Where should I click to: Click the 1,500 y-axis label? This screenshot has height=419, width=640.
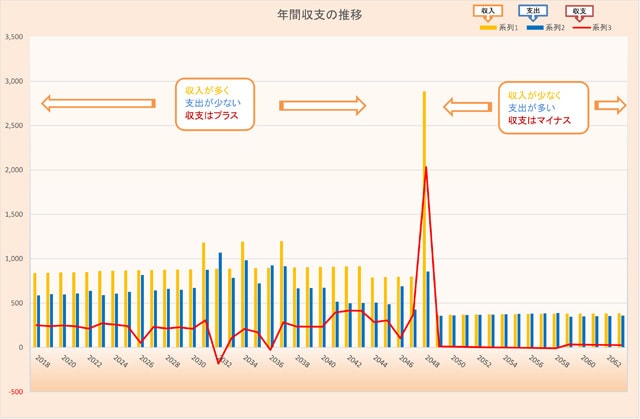(x=14, y=214)
